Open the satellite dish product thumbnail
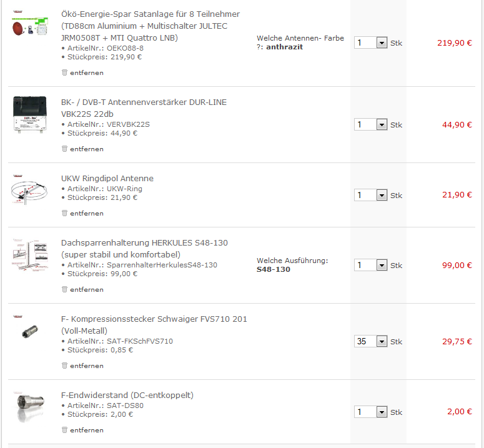Image resolution: width=484 pixels, height=448 pixels. 29,28
